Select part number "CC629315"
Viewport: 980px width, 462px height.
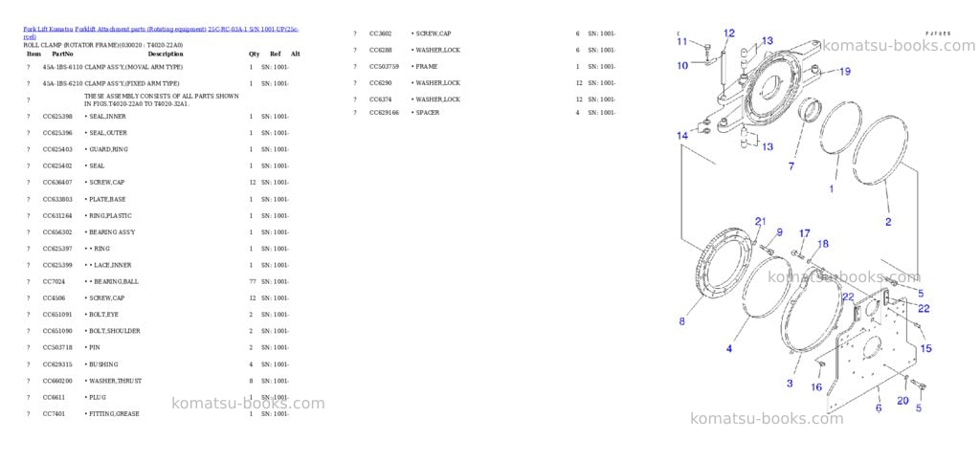[x=57, y=364]
